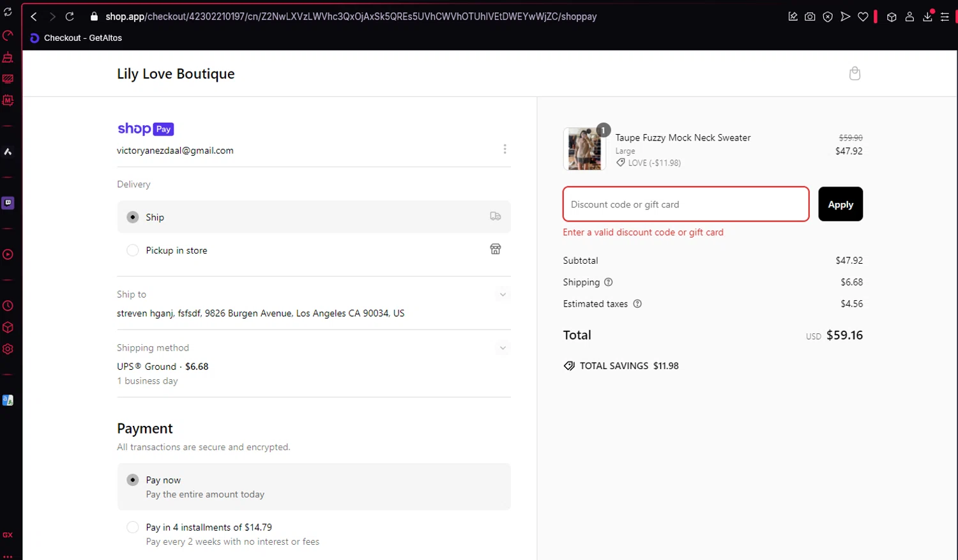Click the GX logo in sidebar

tap(8, 535)
